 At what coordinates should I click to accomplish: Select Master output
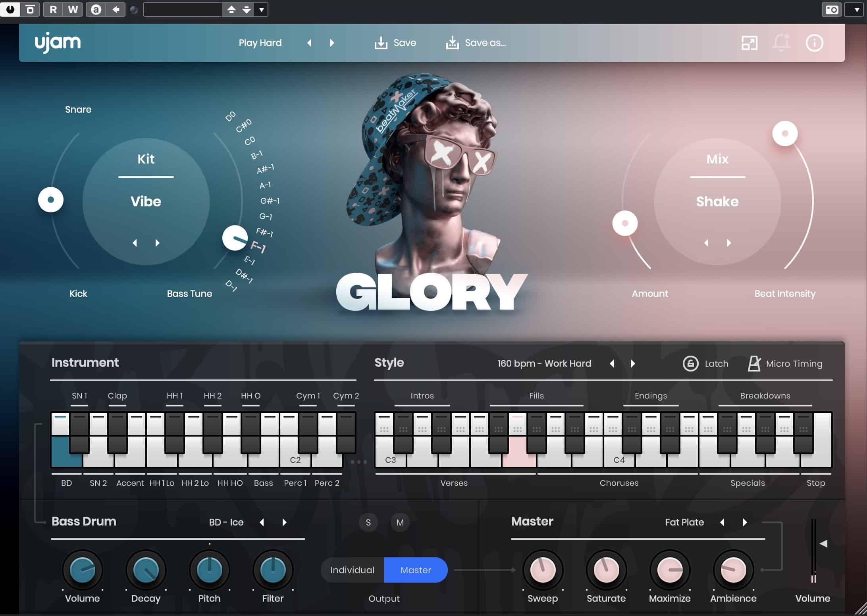pyautogui.click(x=416, y=570)
